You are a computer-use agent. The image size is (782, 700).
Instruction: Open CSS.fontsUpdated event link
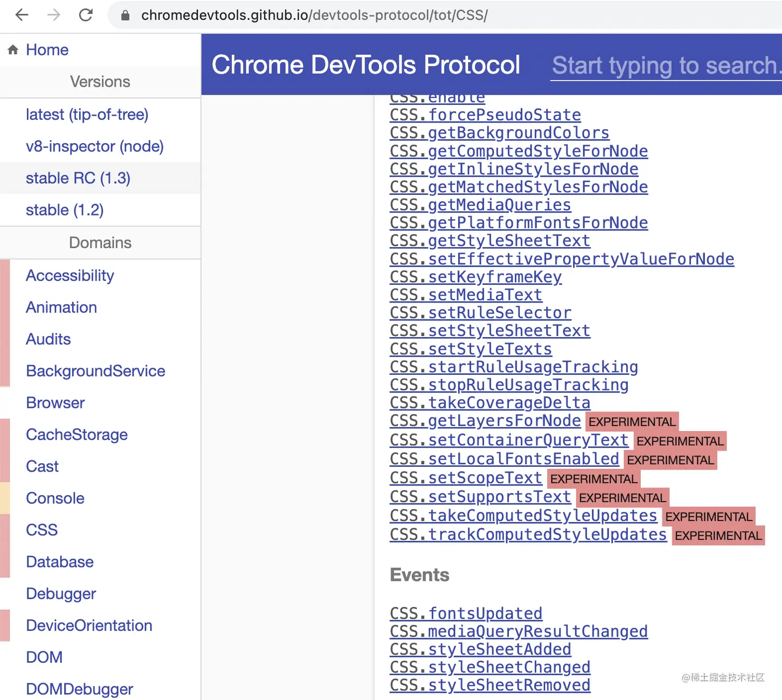coord(466,614)
